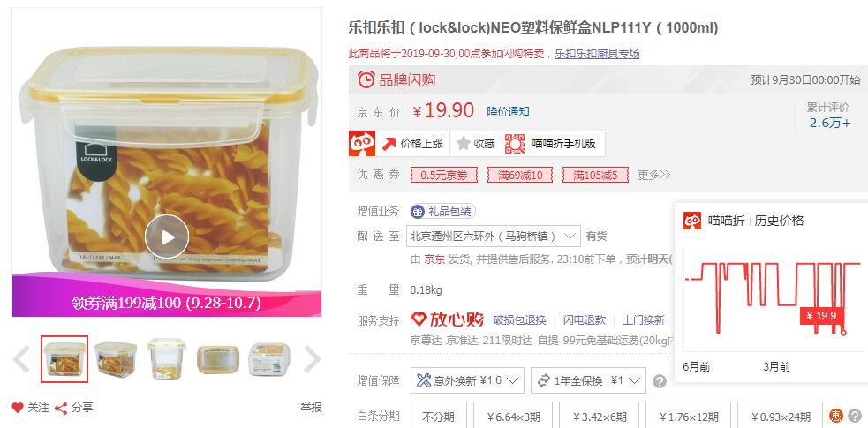Click the 礼品包装 gift icon
The width and height of the screenshot is (868, 428).
click(x=419, y=212)
